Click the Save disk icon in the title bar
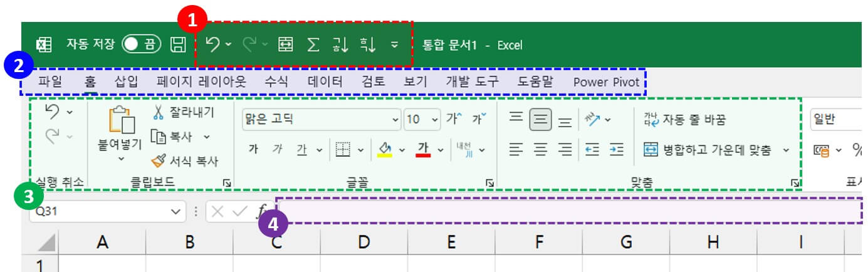 [x=179, y=44]
